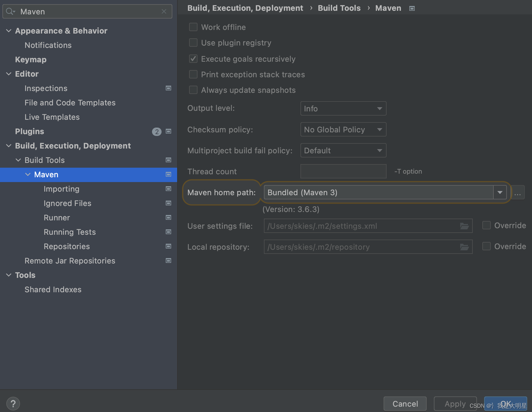Open File and Code Templates settings
Screen dimensions: 532x412
click(70, 103)
